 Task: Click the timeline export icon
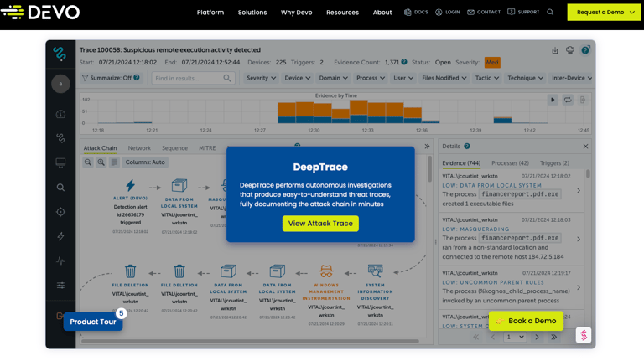(583, 100)
